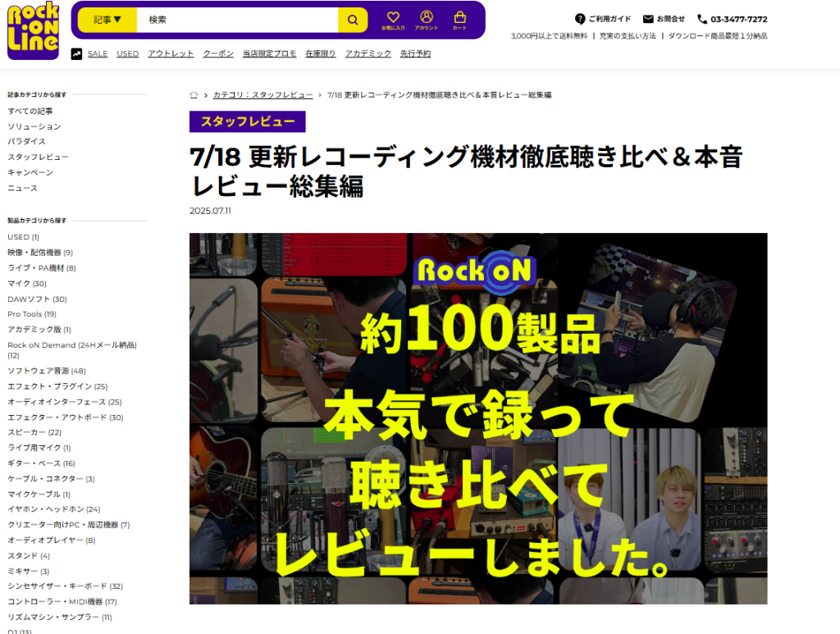Open ライブ・PA機材 (8) category
Image resolution: width=840 pixels, height=634 pixels.
42,267
